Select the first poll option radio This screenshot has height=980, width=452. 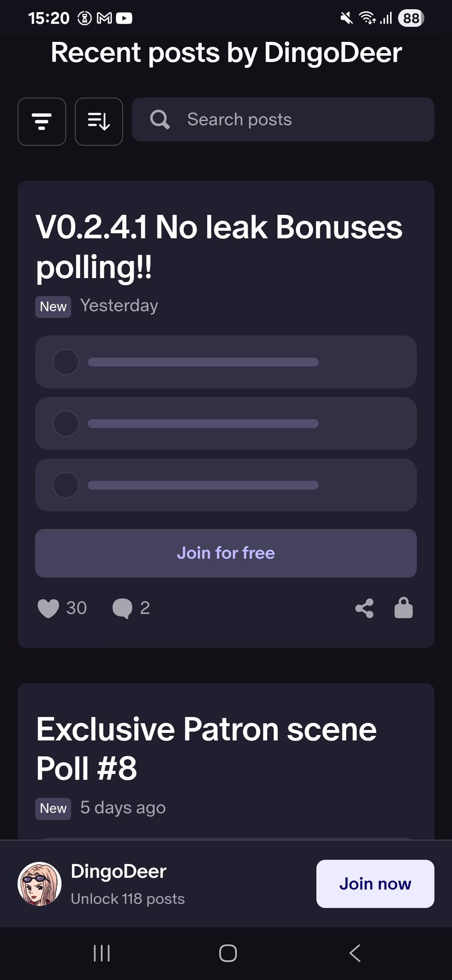(x=66, y=362)
